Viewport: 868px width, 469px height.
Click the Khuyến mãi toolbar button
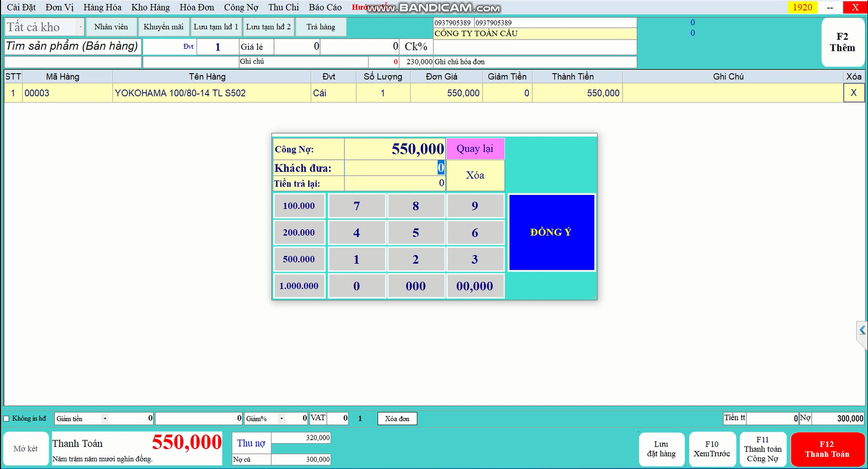pyautogui.click(x=163, y=27)
